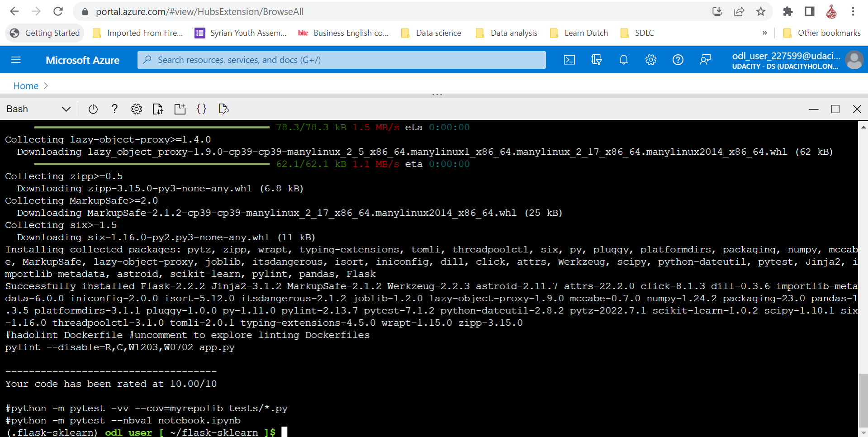Open the Chrome three-dot menu
Screen dimensions: 868x437
tap(853, 11)
